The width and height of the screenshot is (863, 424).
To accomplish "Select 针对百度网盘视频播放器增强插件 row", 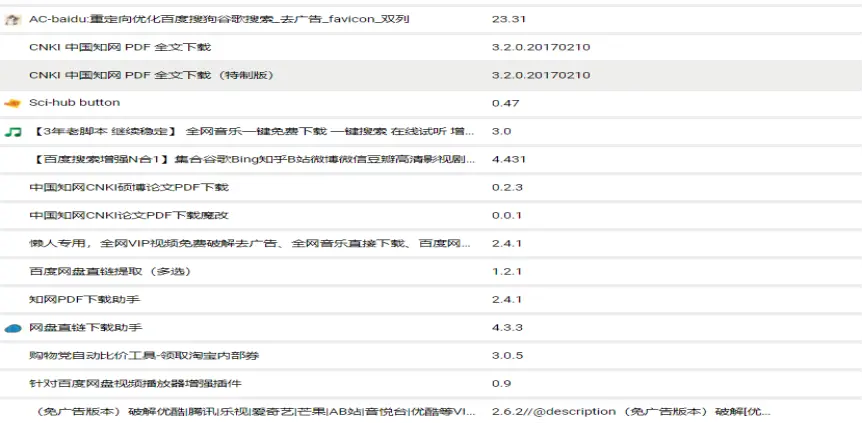I will (x=431, y=384).
